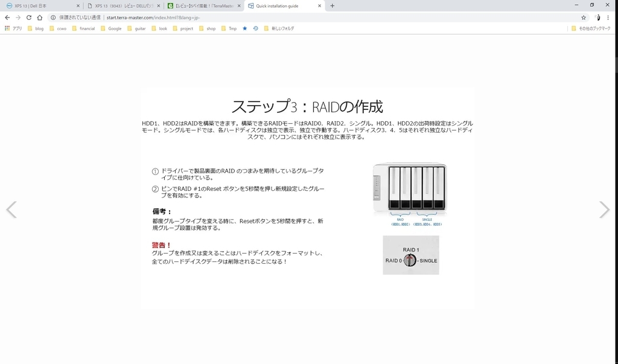
Task: Click the ステップ3：RAIDの作成 heading
Action: 307,106
